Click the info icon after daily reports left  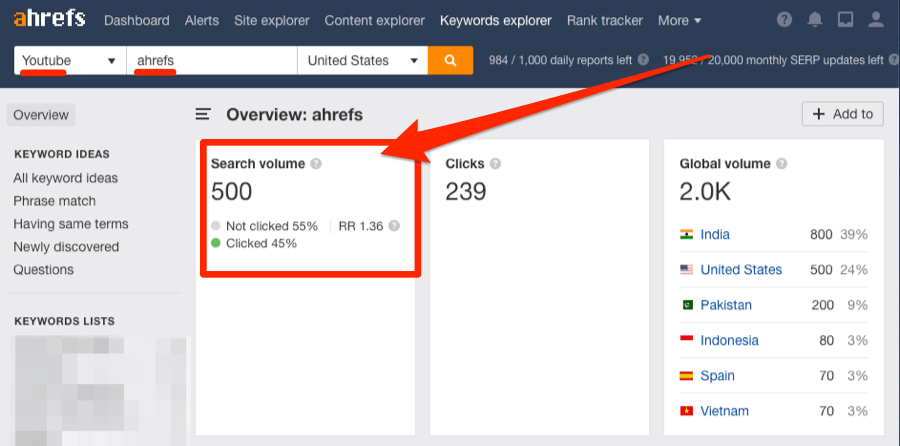pyautogui.click(x=643, y=60)
